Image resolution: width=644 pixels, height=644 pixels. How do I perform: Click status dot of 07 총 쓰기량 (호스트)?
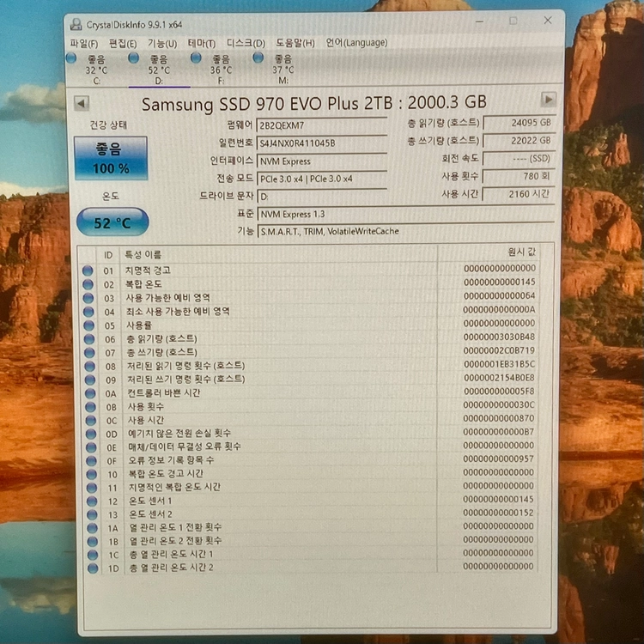pyautogui.click(x=89, y=352)
